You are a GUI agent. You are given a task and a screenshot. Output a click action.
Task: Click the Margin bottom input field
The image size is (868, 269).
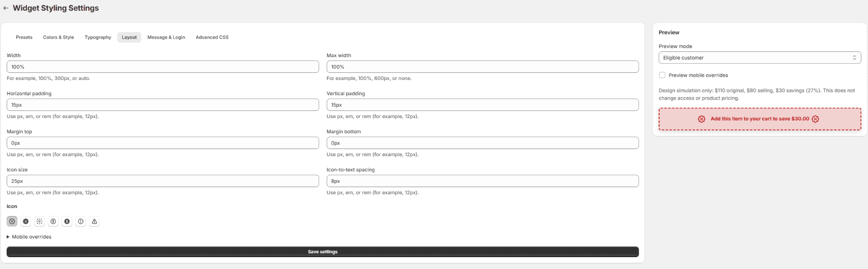click(x=483, y=143)
